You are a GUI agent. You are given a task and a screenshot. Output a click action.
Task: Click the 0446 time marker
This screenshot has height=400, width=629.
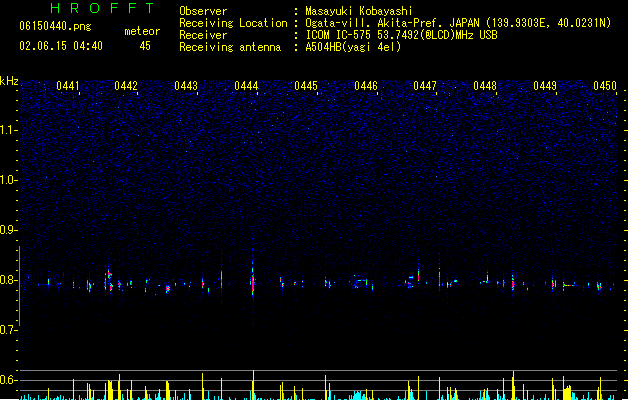coord(366,86)
